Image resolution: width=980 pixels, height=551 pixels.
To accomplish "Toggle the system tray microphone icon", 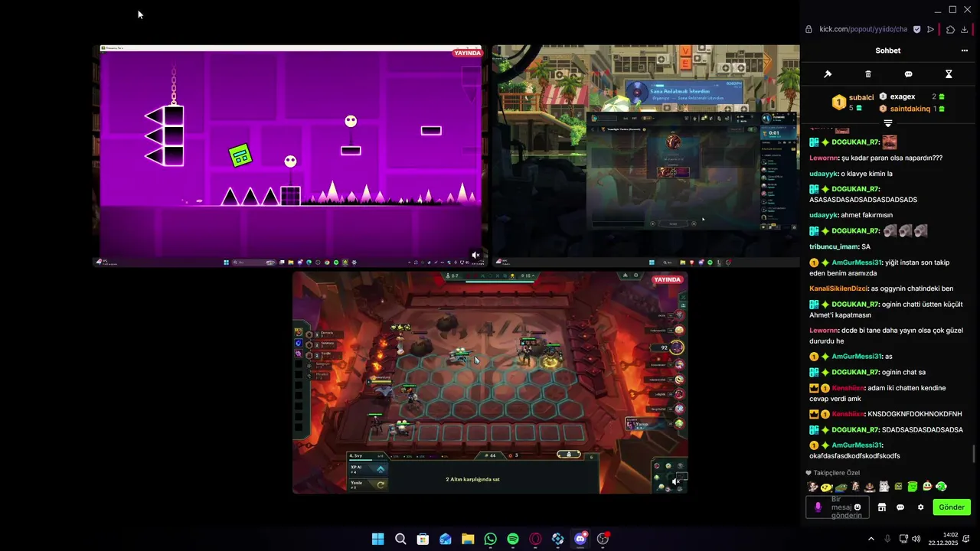I will [x=887, y=539].
